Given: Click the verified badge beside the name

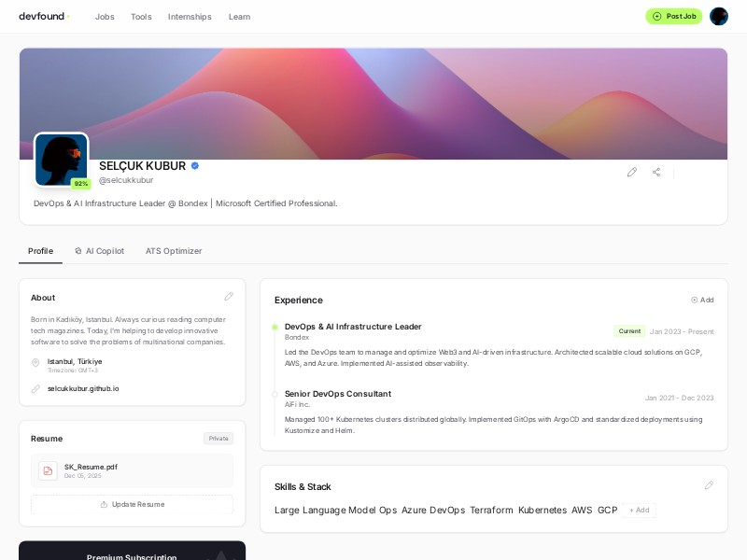Looking at the screenshot, I should point(195,166).
